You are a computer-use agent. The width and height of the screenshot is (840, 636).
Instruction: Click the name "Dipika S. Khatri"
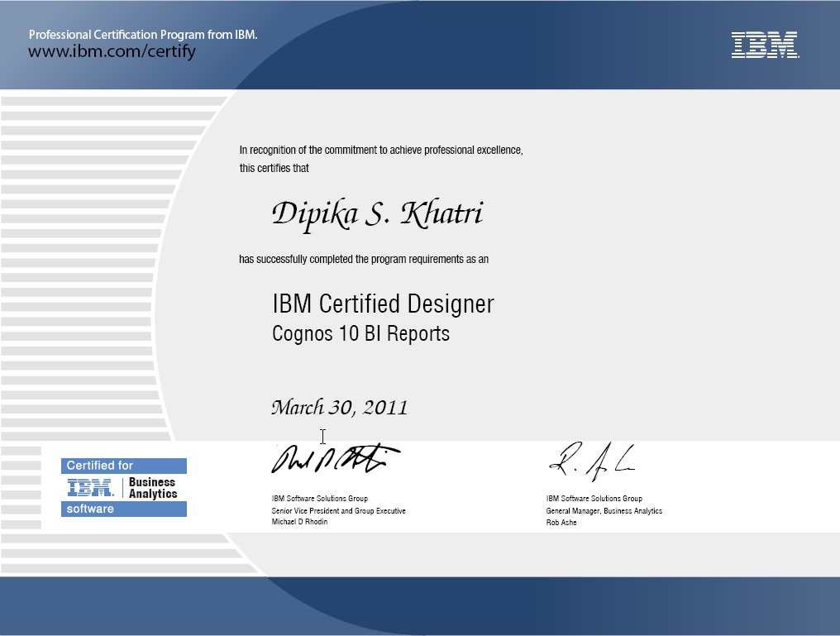pos(378,214)
